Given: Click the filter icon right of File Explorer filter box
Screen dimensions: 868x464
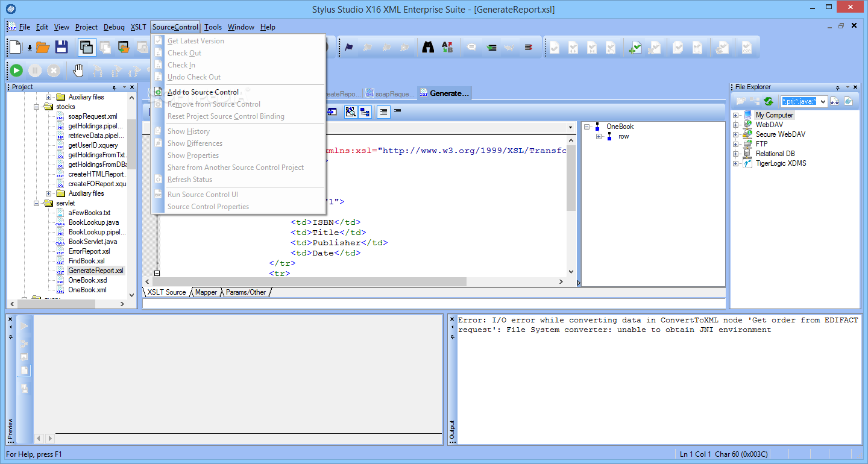Looking at the screenshot, I should tap(835, 101).
